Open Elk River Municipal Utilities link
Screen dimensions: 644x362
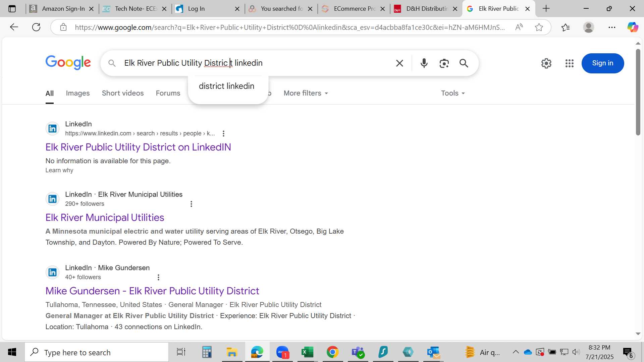pyautogui.click(x=105, y=218)
